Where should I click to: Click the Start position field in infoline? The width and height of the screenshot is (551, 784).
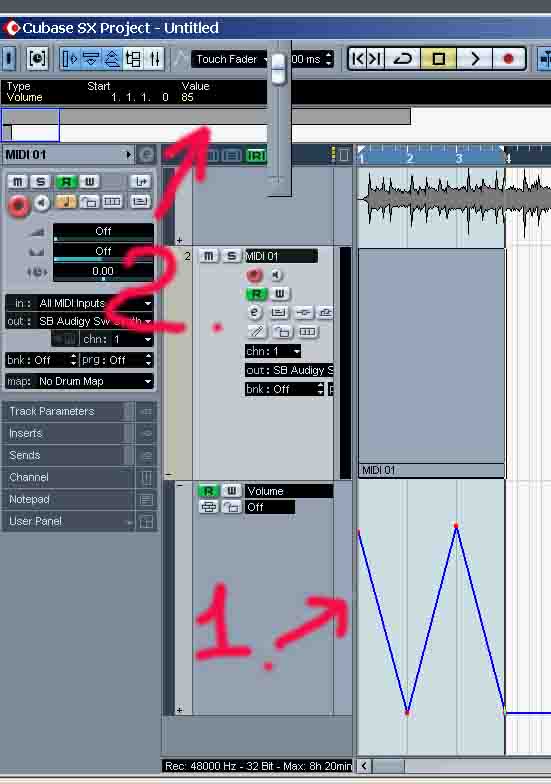[x=140, y=97]
